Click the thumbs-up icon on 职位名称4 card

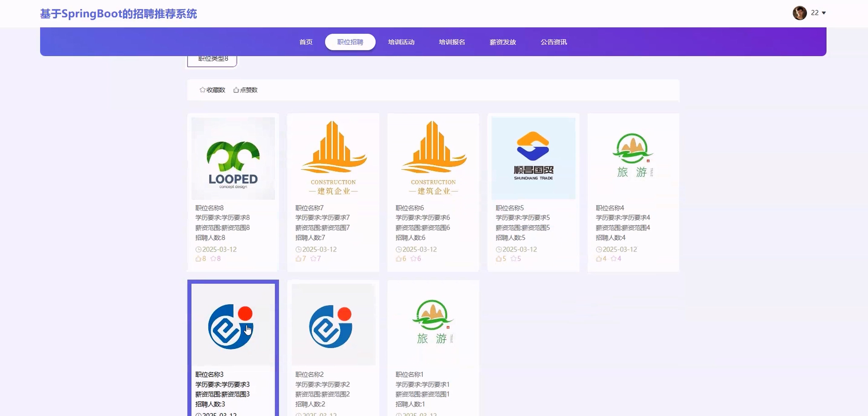[599, 259]
